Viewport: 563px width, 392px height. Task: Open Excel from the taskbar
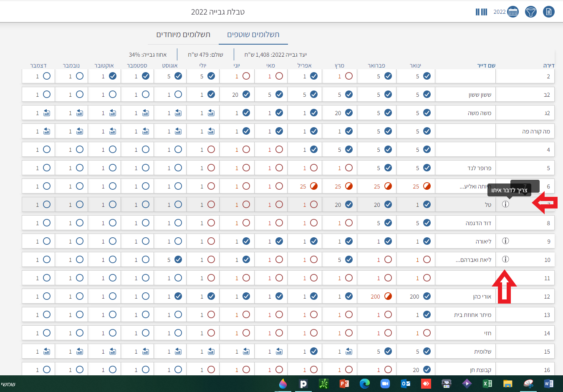click(x=487, y=384)
